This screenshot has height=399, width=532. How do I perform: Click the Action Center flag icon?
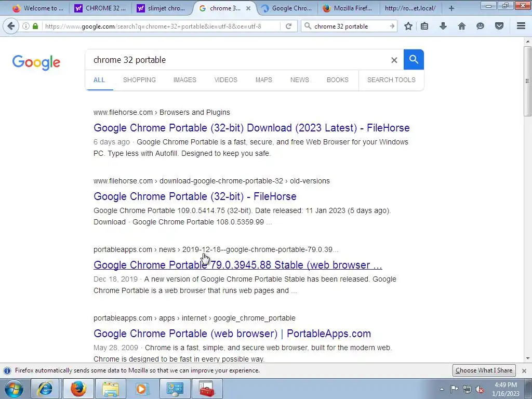coord(454,389)
